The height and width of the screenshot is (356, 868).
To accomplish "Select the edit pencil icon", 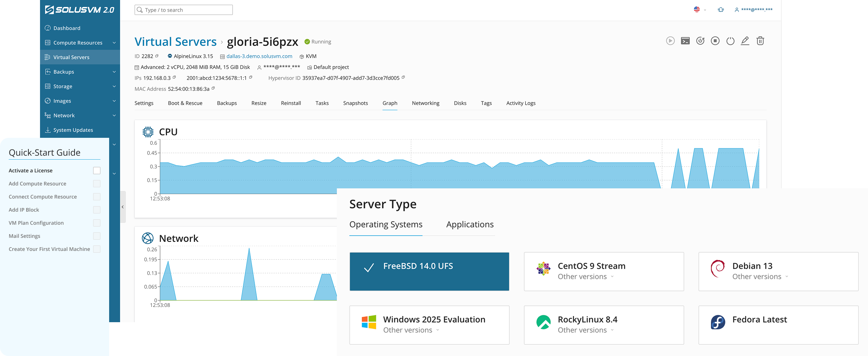I will tap(745, 41).
